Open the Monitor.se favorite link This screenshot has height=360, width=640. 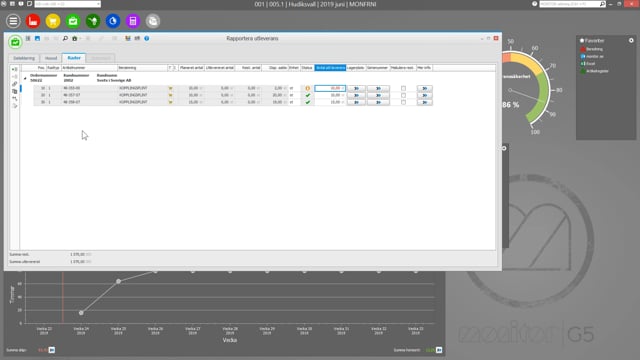coord(592,56)
